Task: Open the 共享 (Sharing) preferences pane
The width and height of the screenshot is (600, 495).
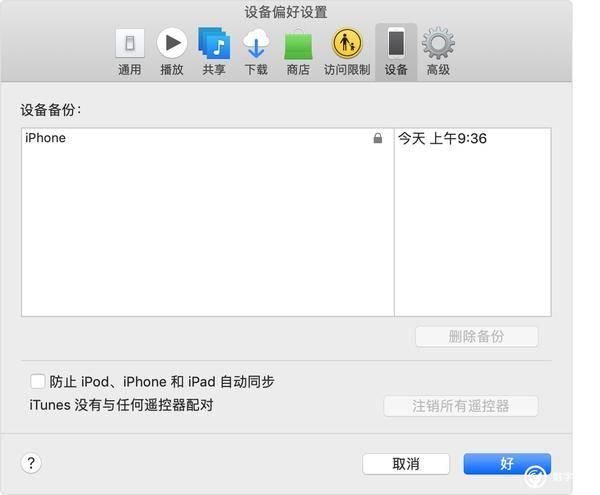Action: tap(214, 52)
